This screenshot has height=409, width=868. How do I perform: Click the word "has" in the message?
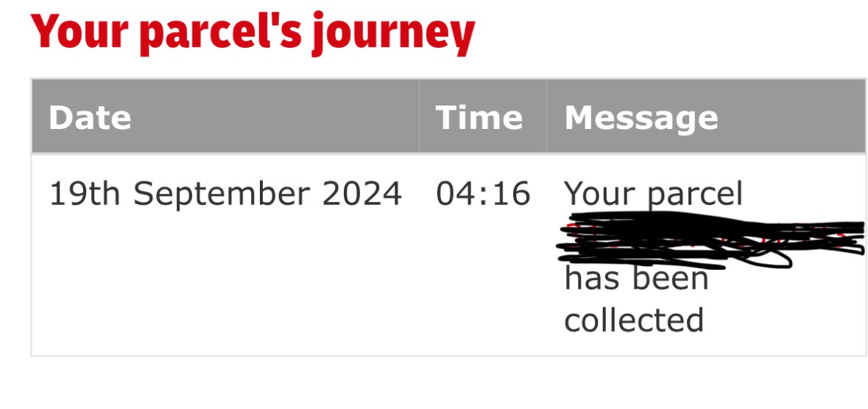click(592, 279)
